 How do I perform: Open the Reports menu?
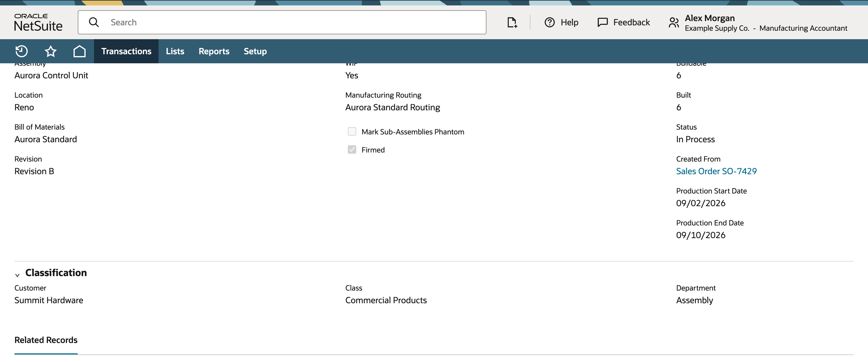pyautogui.click(x=214, y=51)
